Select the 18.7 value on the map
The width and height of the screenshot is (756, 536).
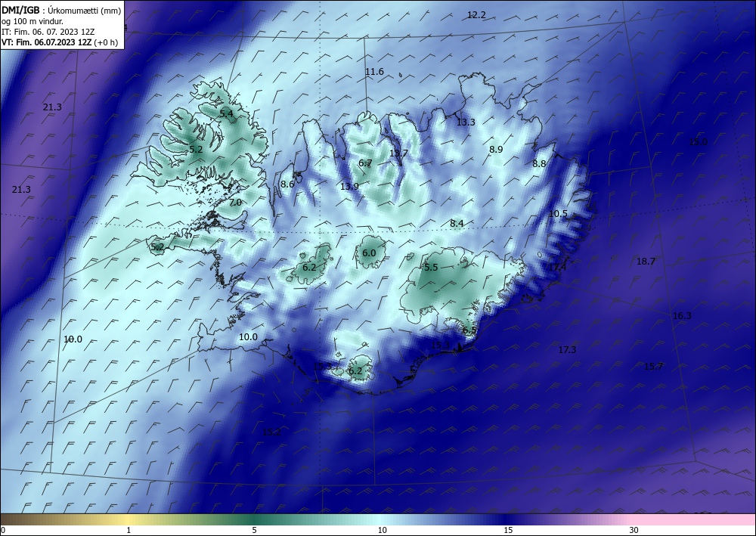click(646, 262)
